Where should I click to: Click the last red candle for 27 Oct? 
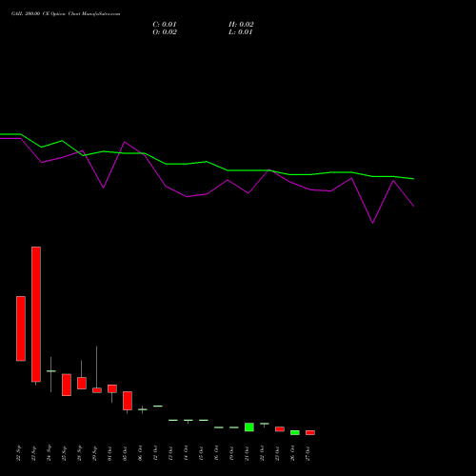pos(310,432)
